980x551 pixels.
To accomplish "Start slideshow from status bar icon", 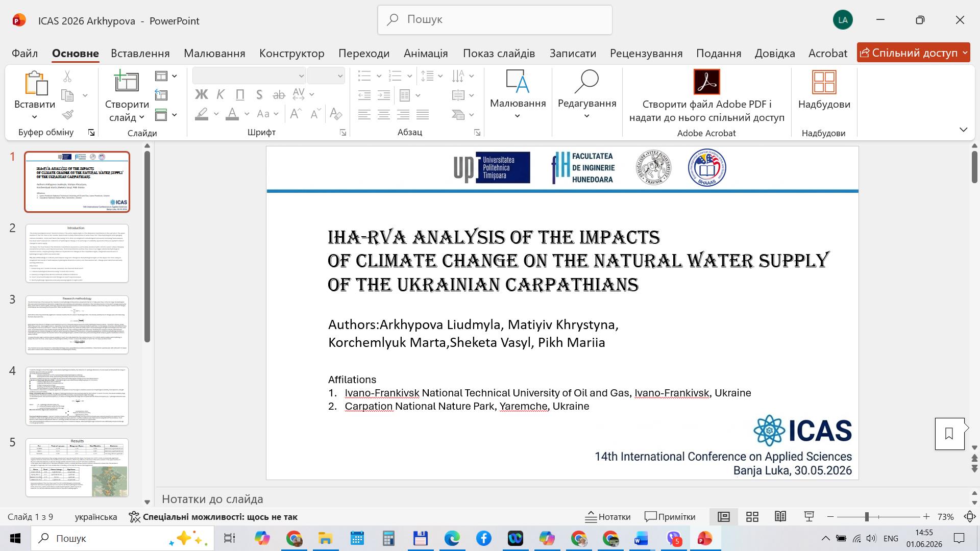I will click(x=809, y=517).
